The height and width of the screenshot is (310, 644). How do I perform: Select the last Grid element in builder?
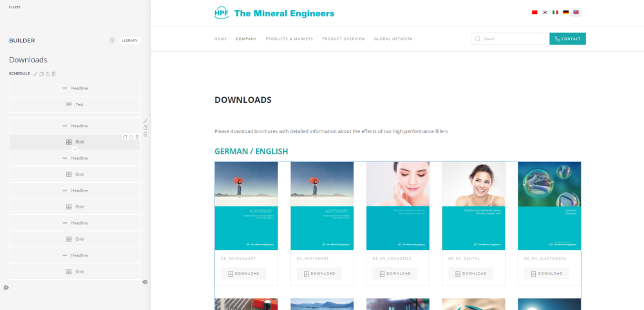coord(75,271)
